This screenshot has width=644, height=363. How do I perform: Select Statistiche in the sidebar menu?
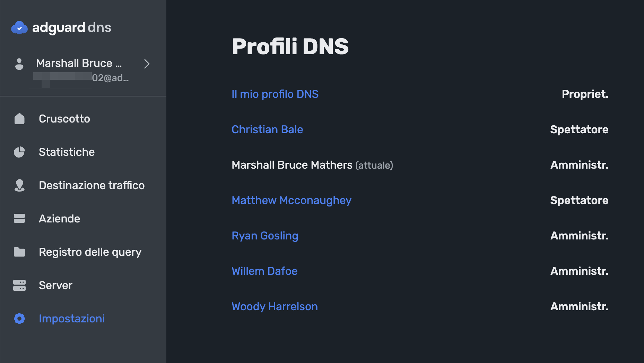(67, 152)
